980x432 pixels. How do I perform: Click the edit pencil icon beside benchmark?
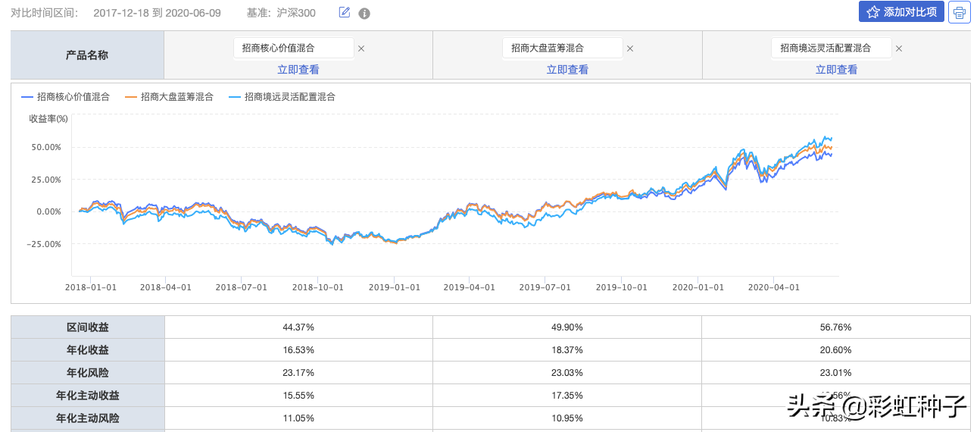coord(345,12)
